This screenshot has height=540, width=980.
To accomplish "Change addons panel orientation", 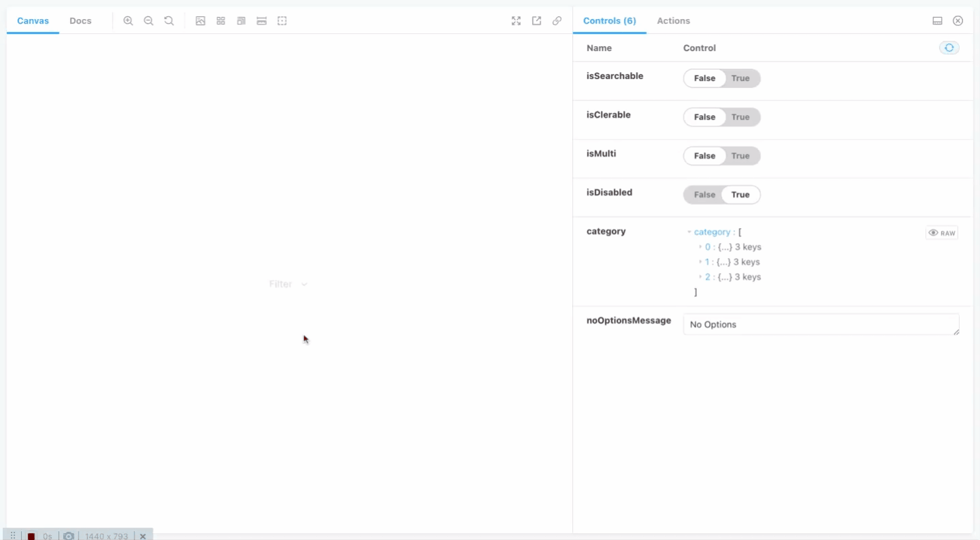I will [937, 21].
